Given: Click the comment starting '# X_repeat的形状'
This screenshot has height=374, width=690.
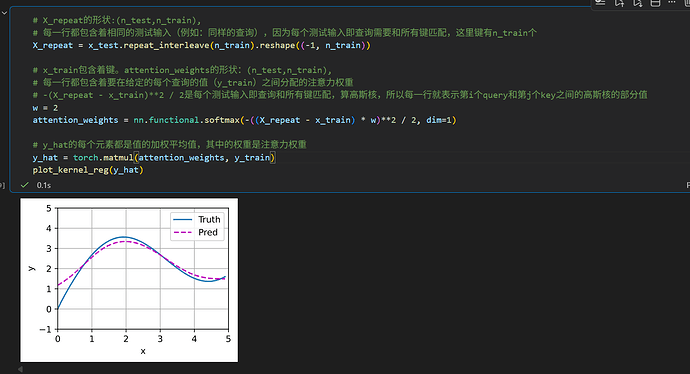Looking at the screenshot, I should point(117,20).
